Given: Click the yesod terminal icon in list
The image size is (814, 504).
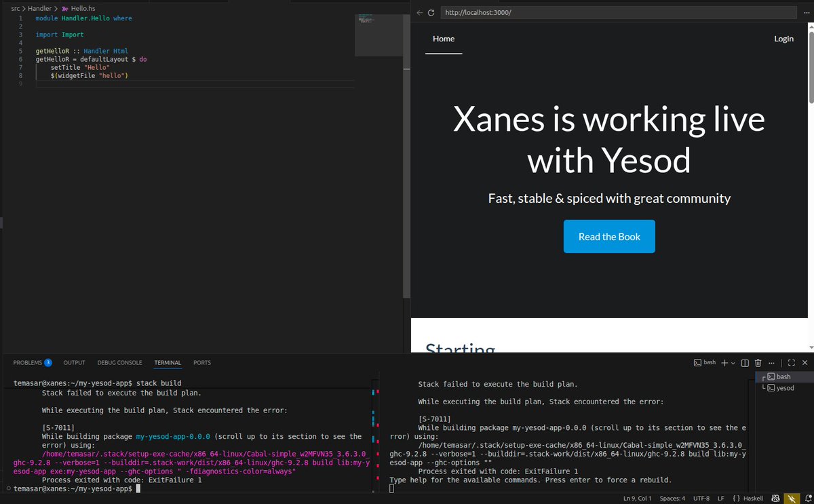Looking at the screenshot, I should 771,388.
